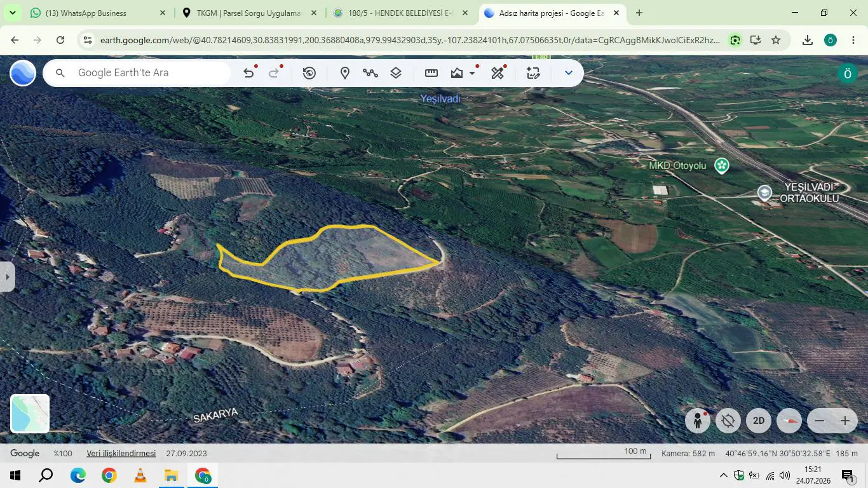Toggle the crossed-out location target button
The image size is (868, 488).
pyautogui.click(x=728, y=421)
